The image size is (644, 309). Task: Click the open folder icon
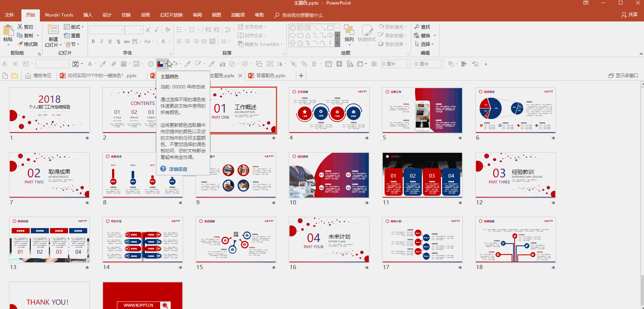[x=15, y=76]
